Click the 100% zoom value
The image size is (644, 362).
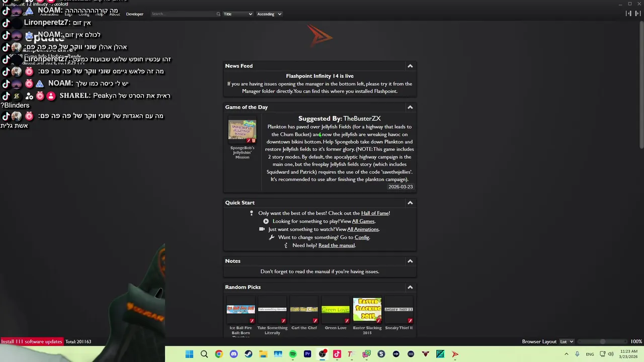636,341
